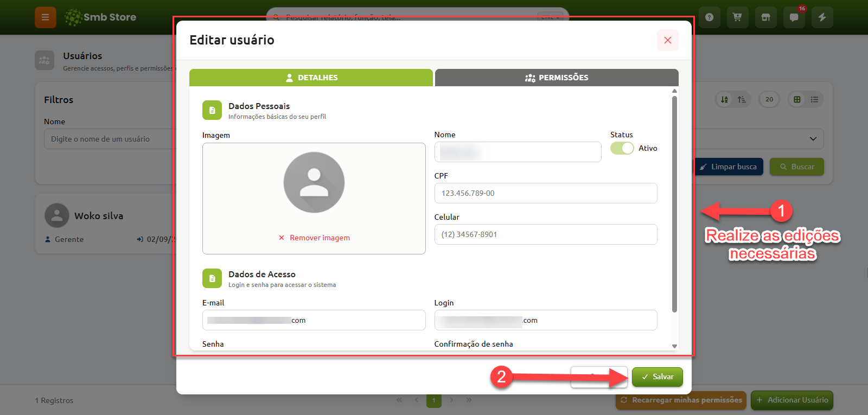Open the shopping cart icon
The height and width of the screenshot is (415, 868).
pyautogui.click(x=737, y=17)
